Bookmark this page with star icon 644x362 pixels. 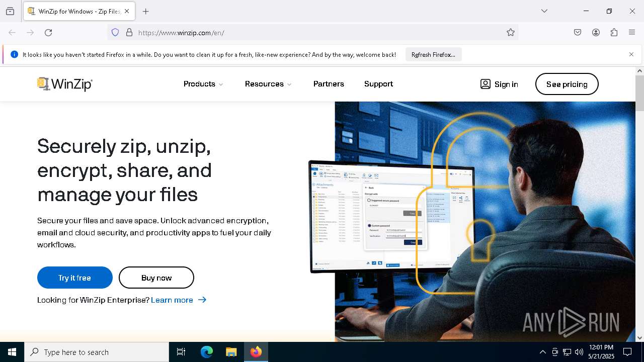(511, 33)
